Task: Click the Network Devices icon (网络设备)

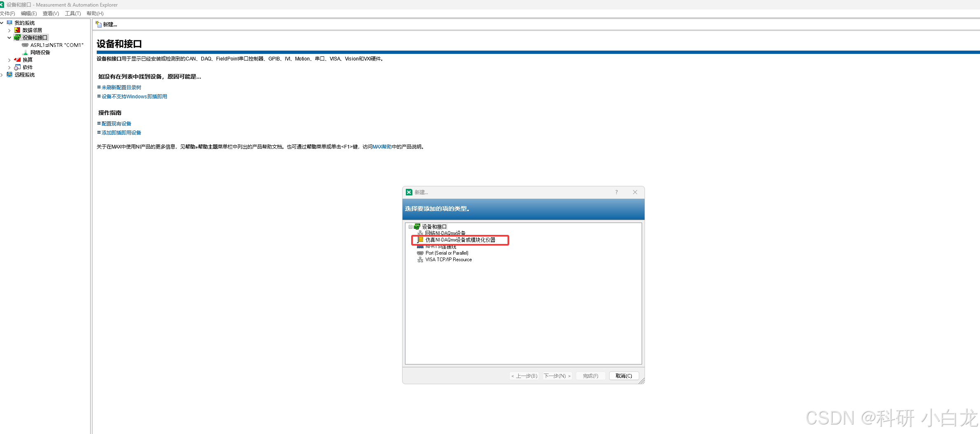Action: 25,52
